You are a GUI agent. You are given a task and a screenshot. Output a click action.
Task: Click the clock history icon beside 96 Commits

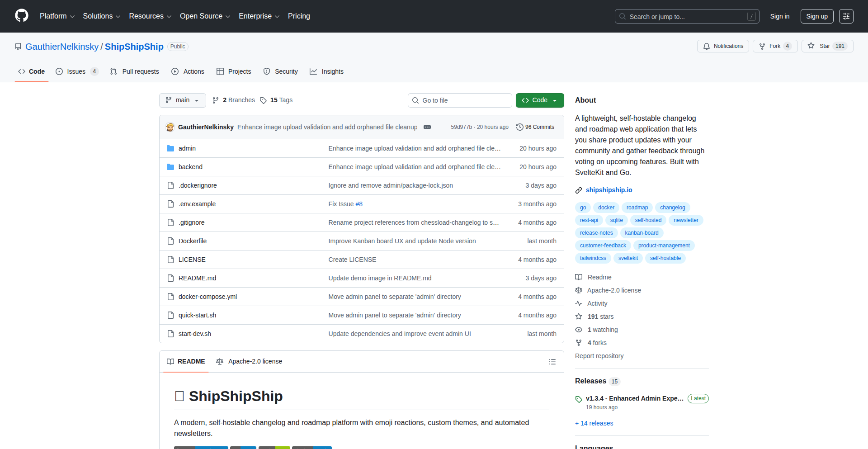click(520, 127)
